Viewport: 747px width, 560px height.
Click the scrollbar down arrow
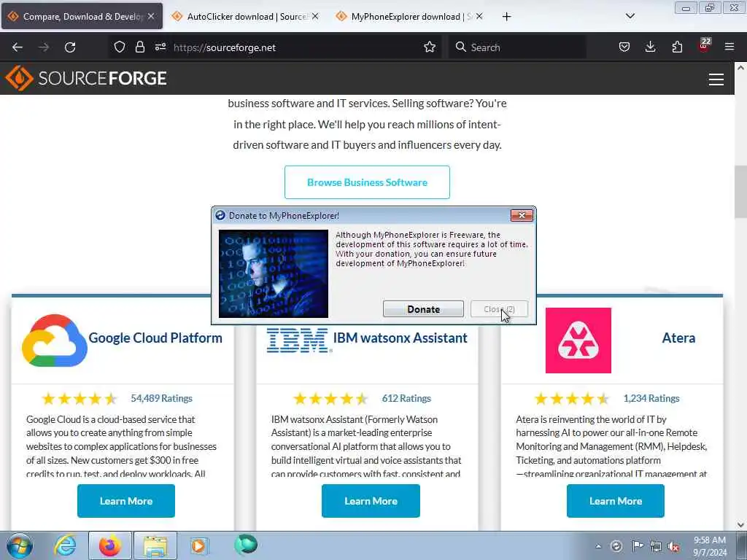740,525
